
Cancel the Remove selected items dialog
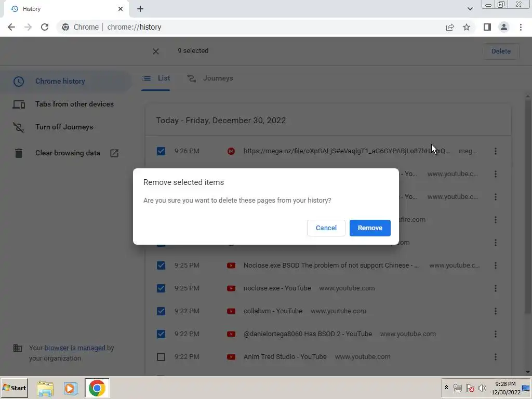326,228
